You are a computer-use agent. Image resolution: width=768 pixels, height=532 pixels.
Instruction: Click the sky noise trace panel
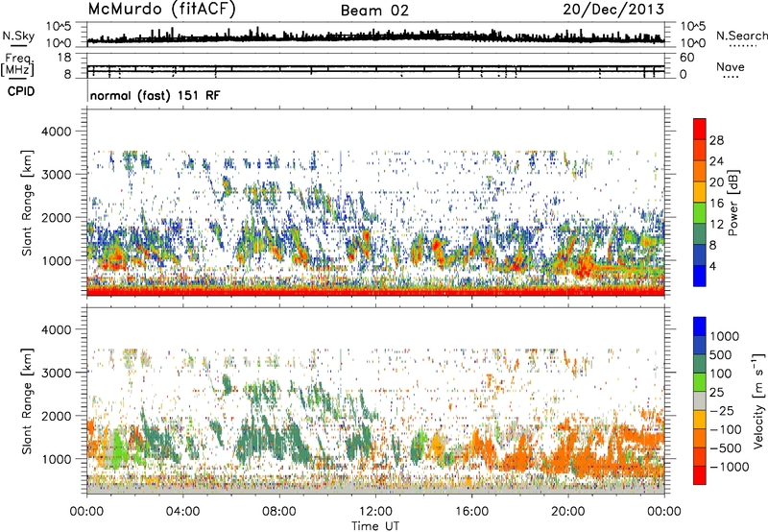click(375, 35)
